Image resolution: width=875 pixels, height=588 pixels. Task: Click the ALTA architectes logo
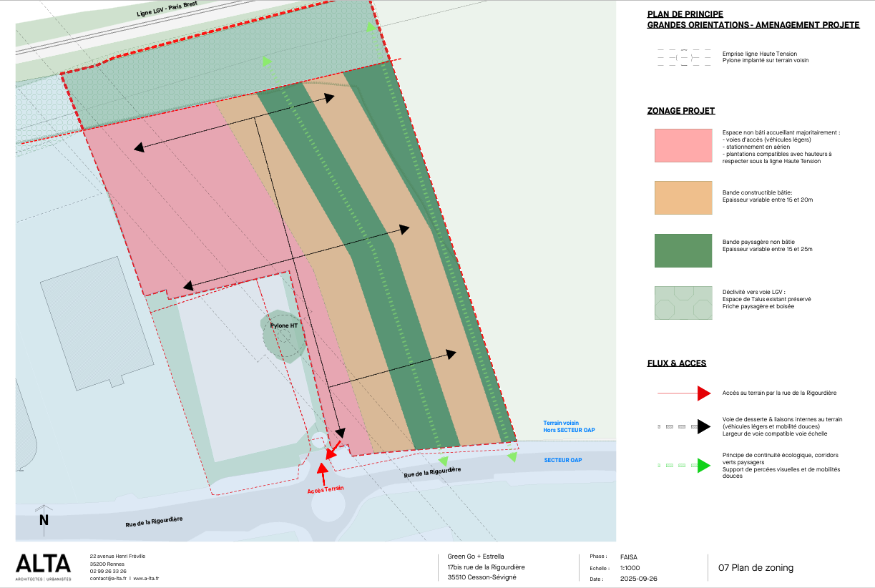tap(44, 566)
